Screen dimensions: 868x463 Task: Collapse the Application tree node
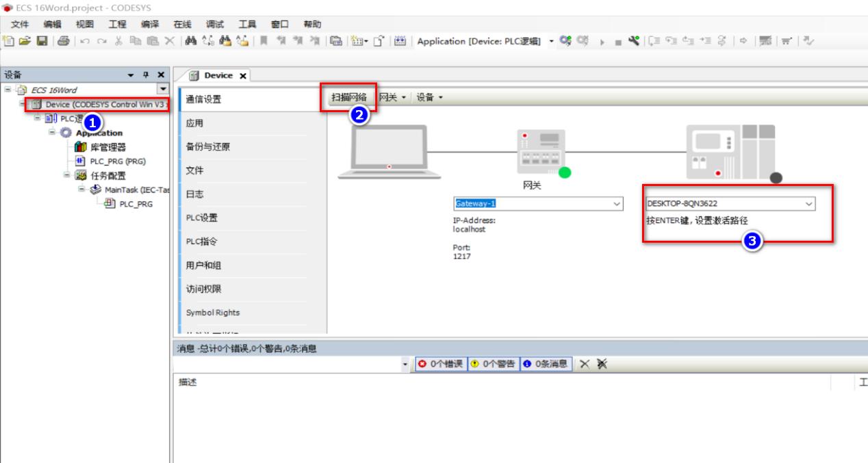coord(52,133)
